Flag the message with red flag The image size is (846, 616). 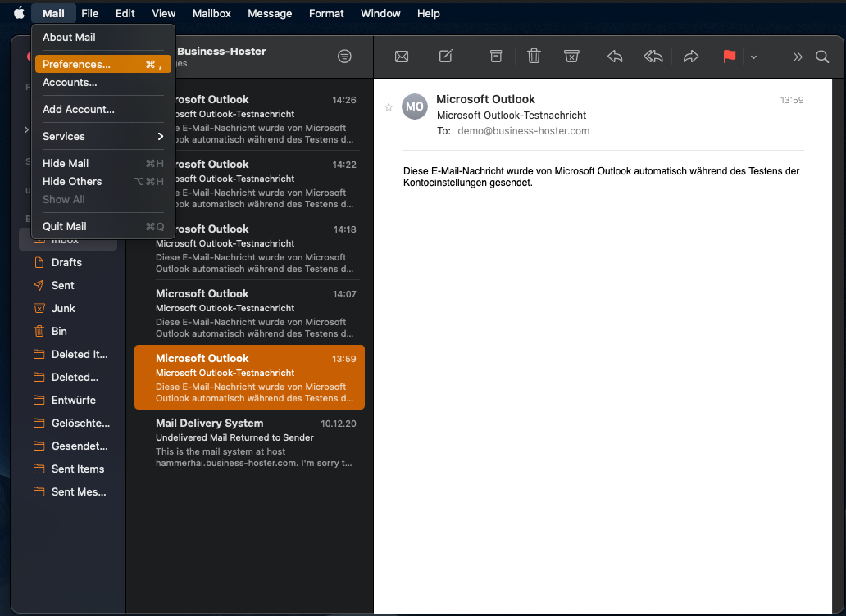pos(730,56)
